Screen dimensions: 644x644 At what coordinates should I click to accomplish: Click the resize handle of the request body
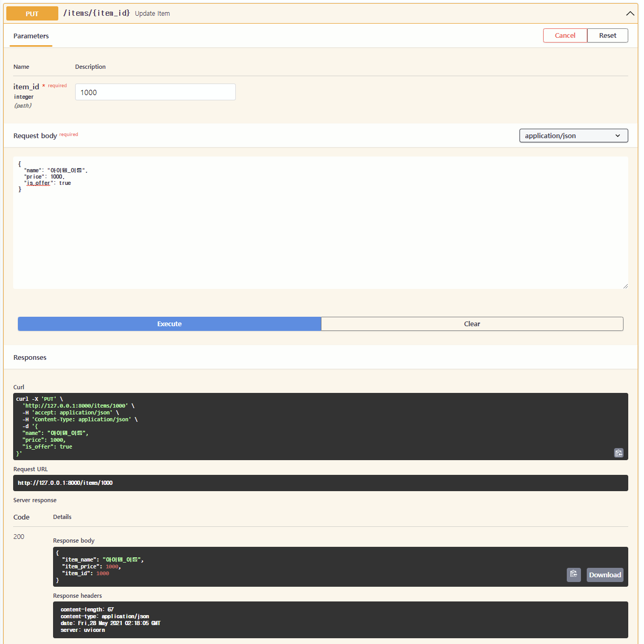pos(625,286)
